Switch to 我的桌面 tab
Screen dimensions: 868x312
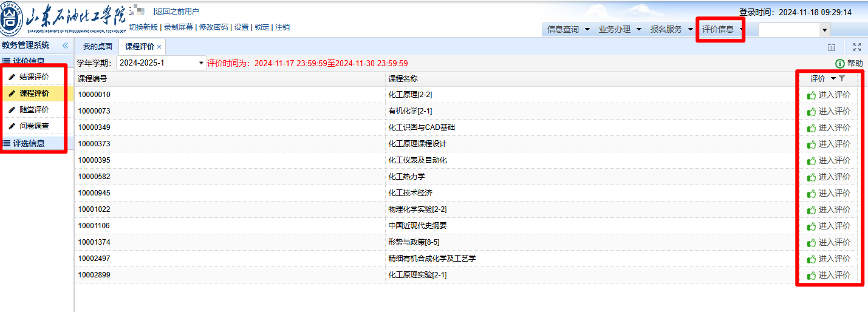[97, 47]
